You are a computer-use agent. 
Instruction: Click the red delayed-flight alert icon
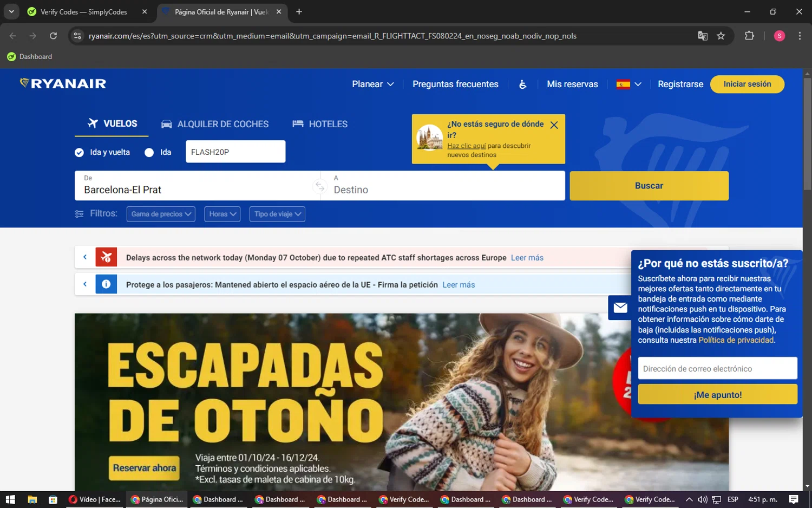106,257
